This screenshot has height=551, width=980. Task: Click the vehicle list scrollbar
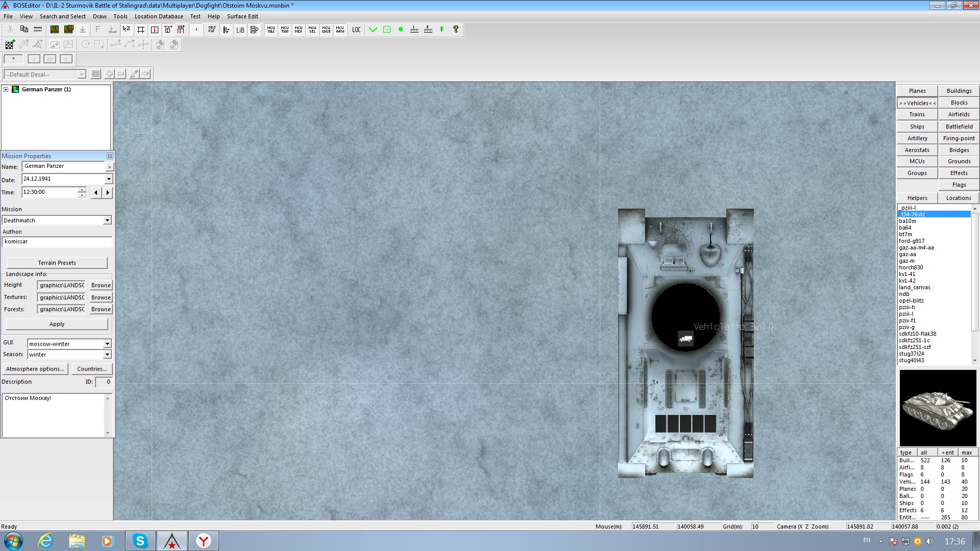(975, 285)
